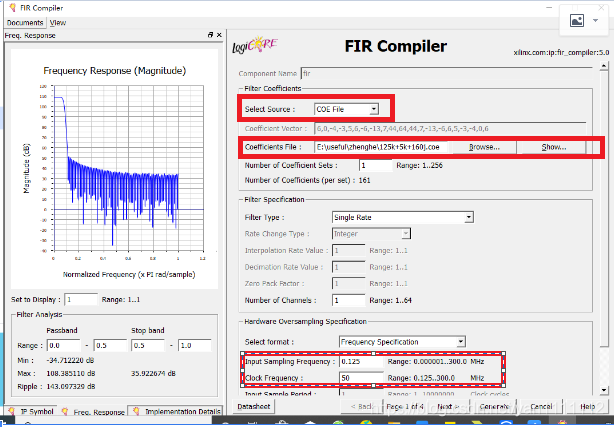
Task: Click Show... to view coefficients file
Action: (553, 147)
